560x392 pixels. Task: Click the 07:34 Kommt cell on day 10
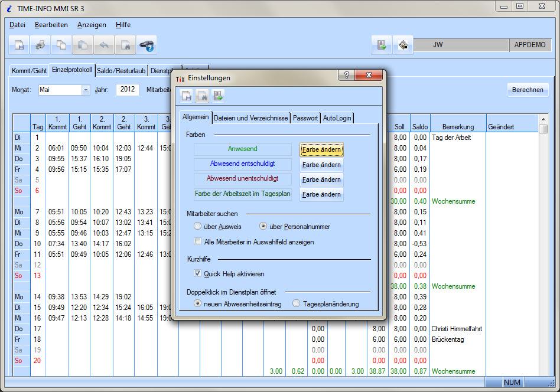pos(57,243)
